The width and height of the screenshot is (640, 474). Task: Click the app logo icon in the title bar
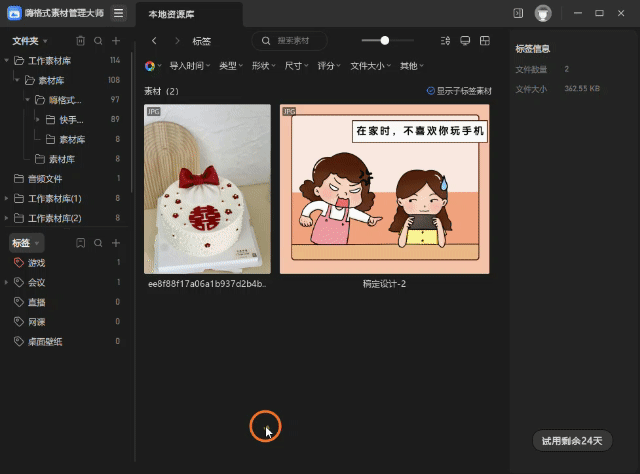(x=14, y=13)
